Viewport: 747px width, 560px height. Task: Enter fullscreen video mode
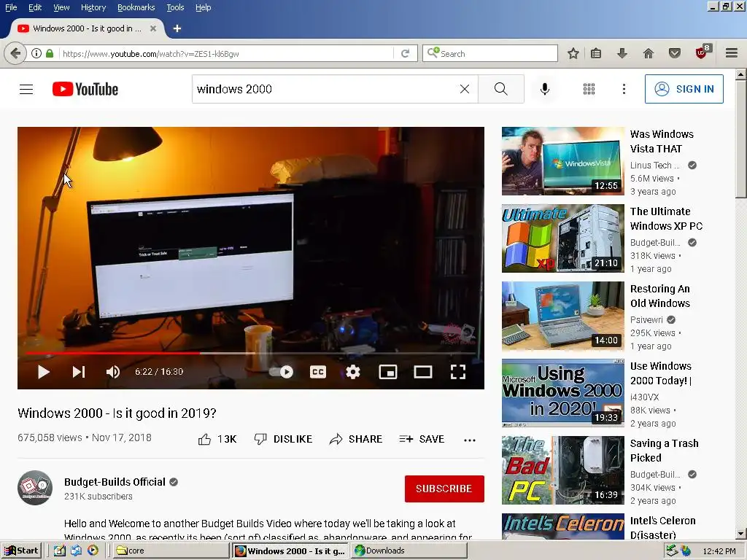click(x=458, y=372)
